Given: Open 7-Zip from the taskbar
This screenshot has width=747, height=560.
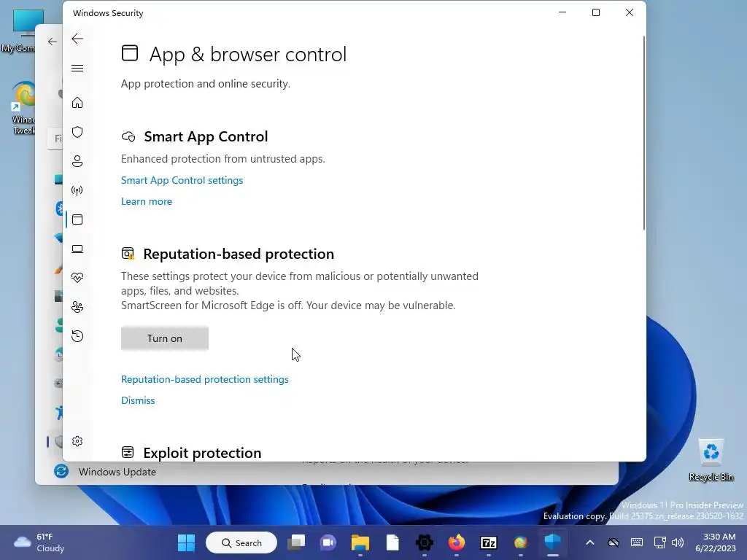Looking at the screenshot, I should click(x=489, y=542).
